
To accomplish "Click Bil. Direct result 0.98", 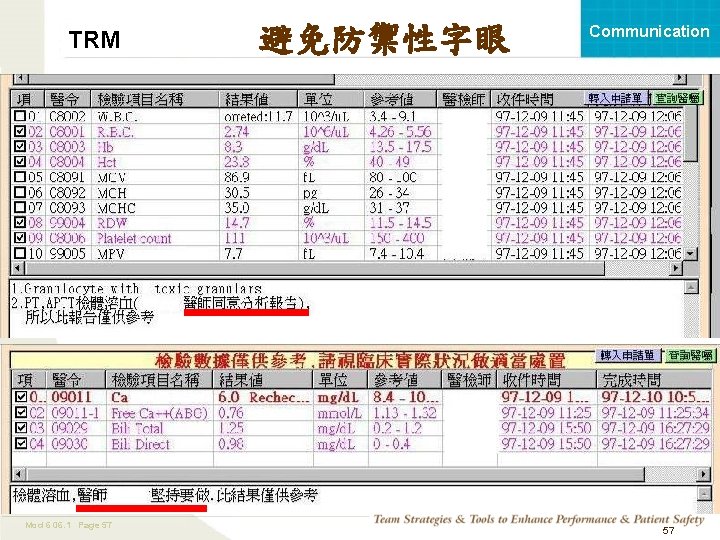I will 231,444.
